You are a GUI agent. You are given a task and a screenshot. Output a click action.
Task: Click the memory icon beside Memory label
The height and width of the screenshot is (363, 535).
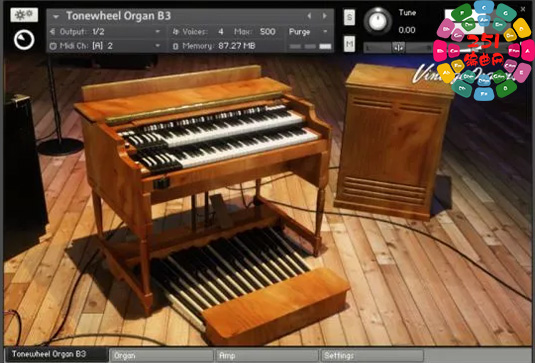pos(175,46)
